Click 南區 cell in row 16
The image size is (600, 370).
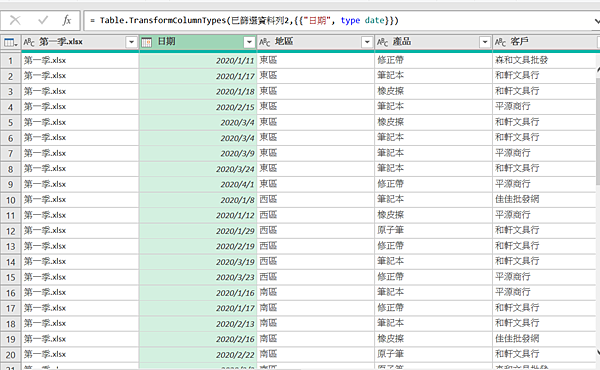316,293
